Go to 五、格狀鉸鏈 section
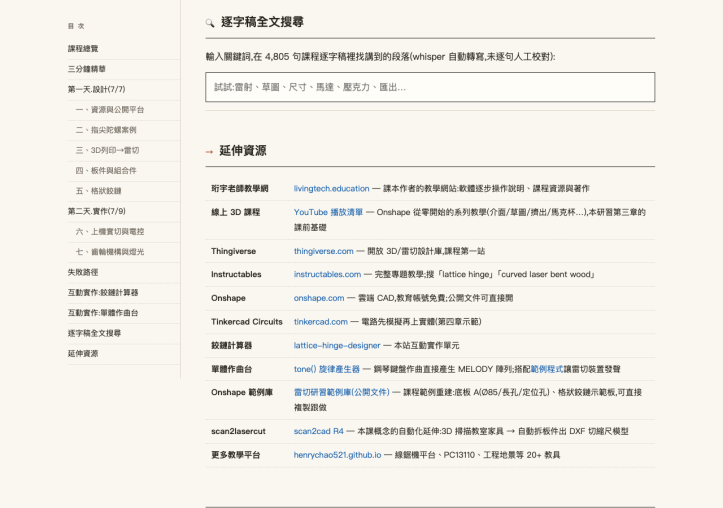 tap(99, 191)
